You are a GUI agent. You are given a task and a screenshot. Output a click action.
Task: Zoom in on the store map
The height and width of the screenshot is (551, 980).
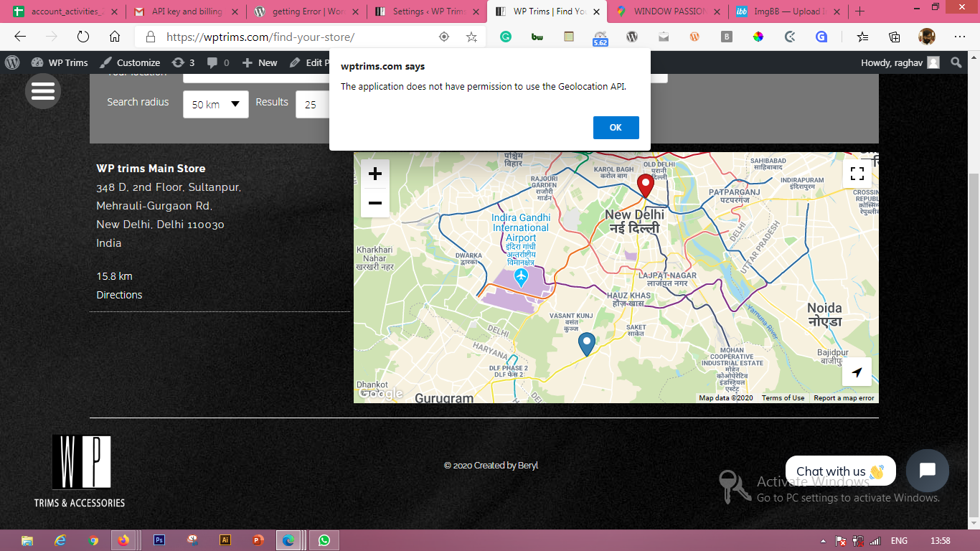coord(374,174)
